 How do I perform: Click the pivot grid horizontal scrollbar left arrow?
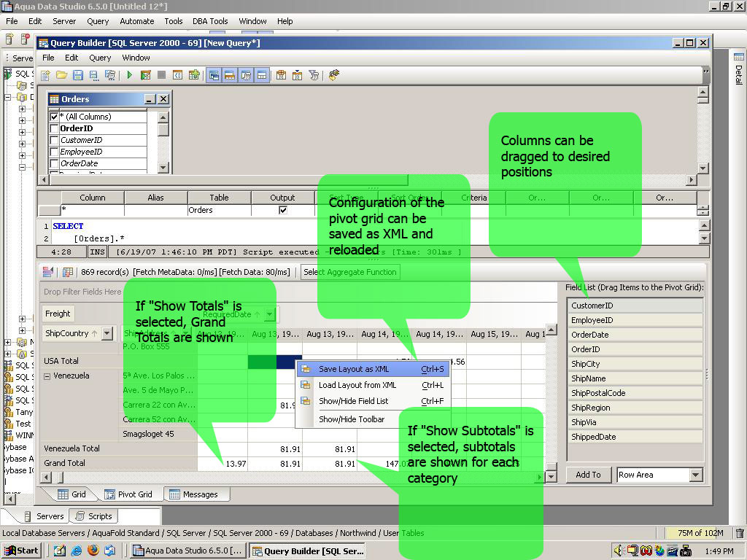point(46,477)
